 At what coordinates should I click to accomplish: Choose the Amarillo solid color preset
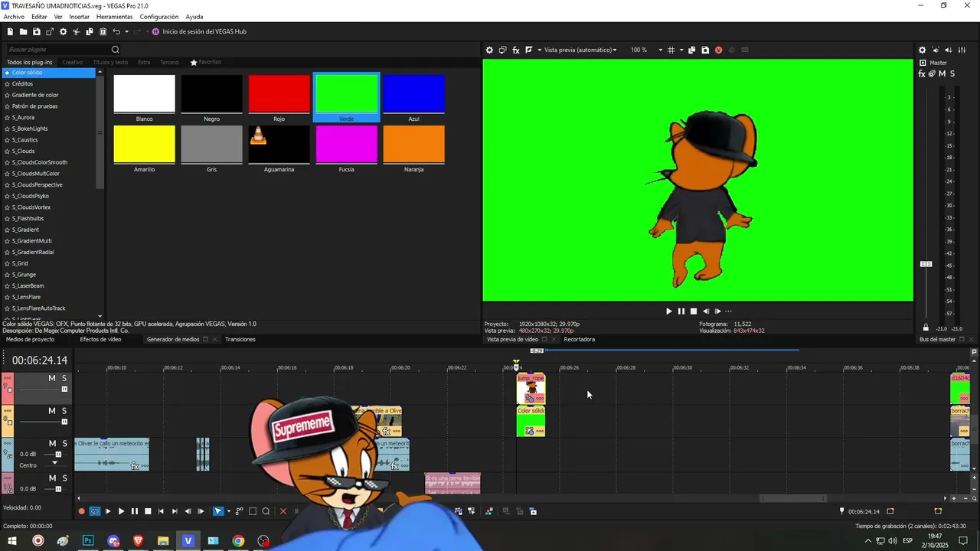(x=145, y=148)
